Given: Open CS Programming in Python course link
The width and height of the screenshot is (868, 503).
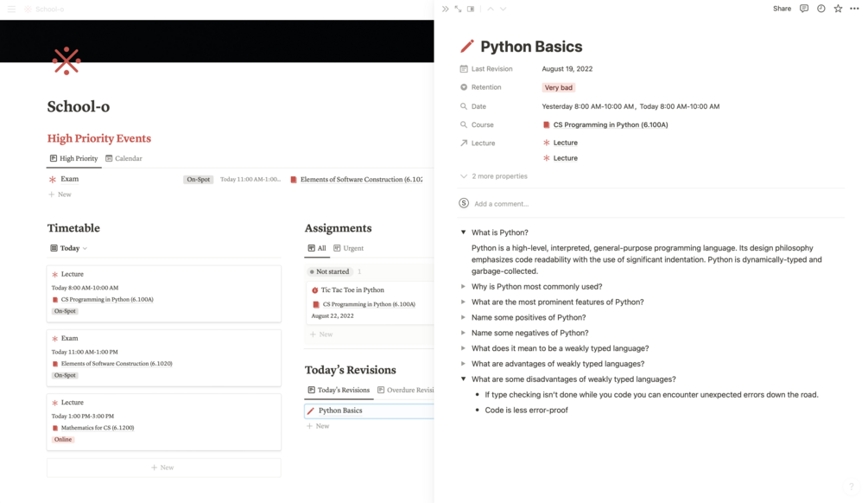Looking at the screenshot, I should [610, 124].
